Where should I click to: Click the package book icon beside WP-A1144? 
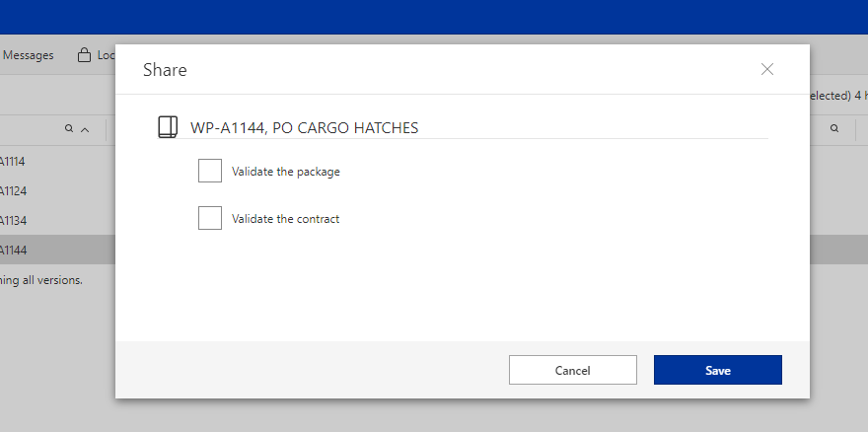[168, 127]
